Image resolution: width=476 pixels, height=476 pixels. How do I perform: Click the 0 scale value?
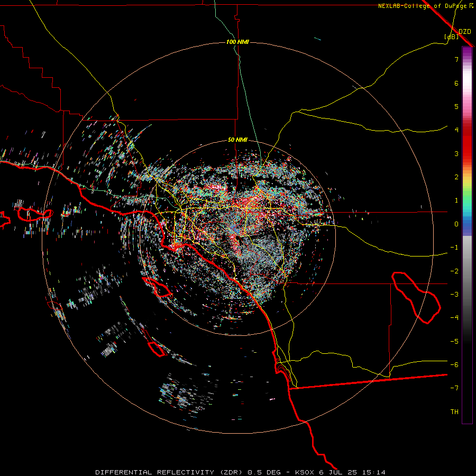[x=456, y=224]
